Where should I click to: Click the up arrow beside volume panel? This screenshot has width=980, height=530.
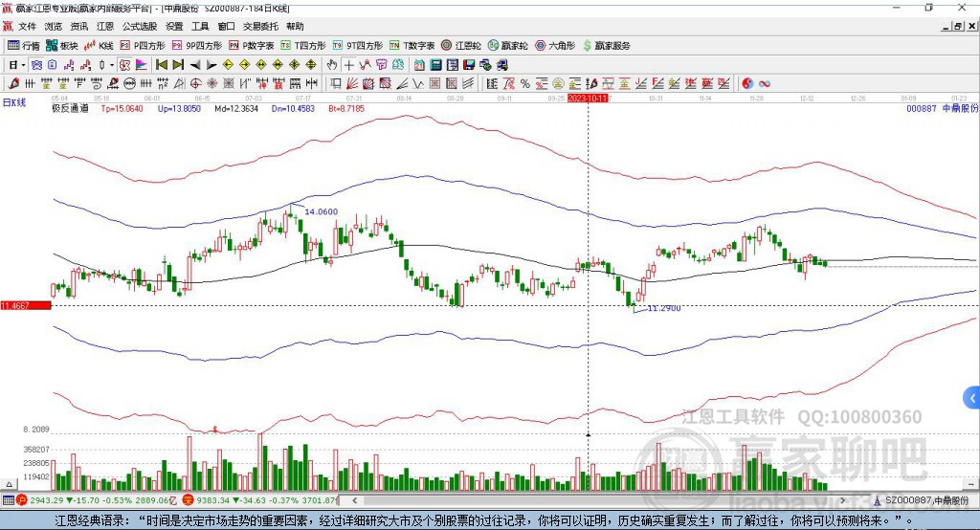9,484
